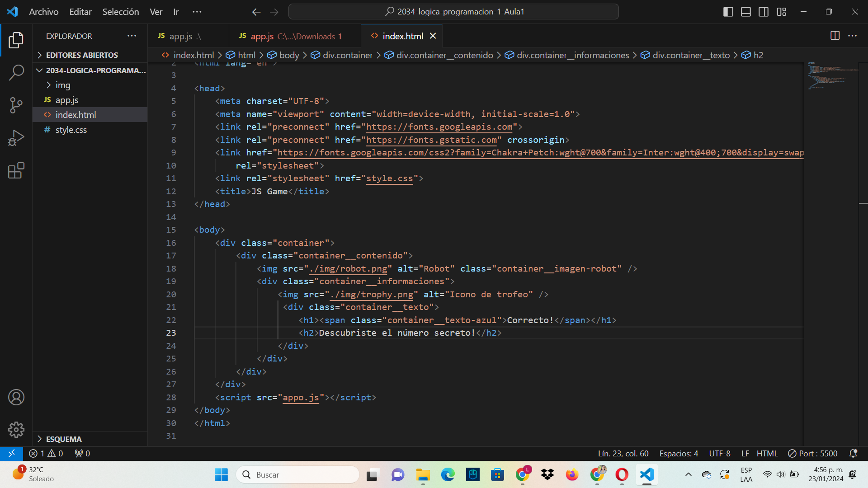The height and width of the screenshot is (488, 868).
Task: Change file encoding UTF-8
Action: coord(720,453)
